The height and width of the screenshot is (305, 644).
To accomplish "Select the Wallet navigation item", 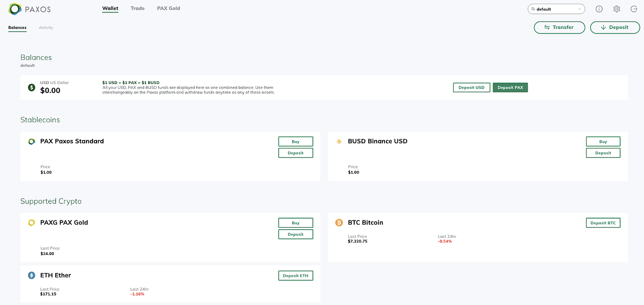I will 110,8.
